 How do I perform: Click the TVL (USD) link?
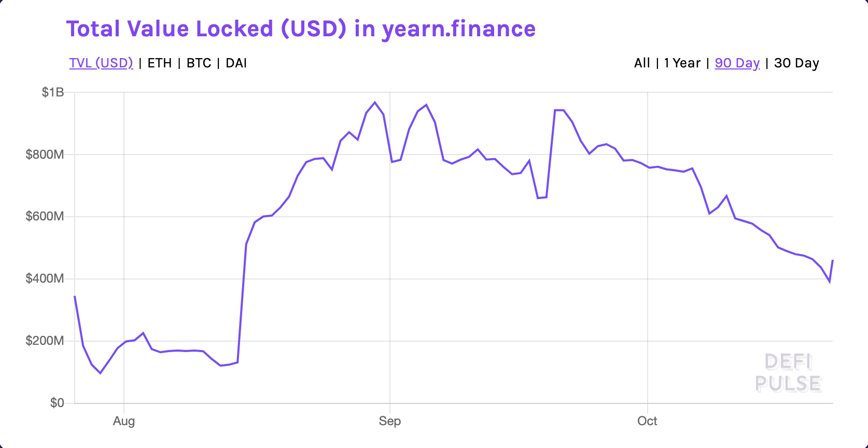click(x=102, y=63)
